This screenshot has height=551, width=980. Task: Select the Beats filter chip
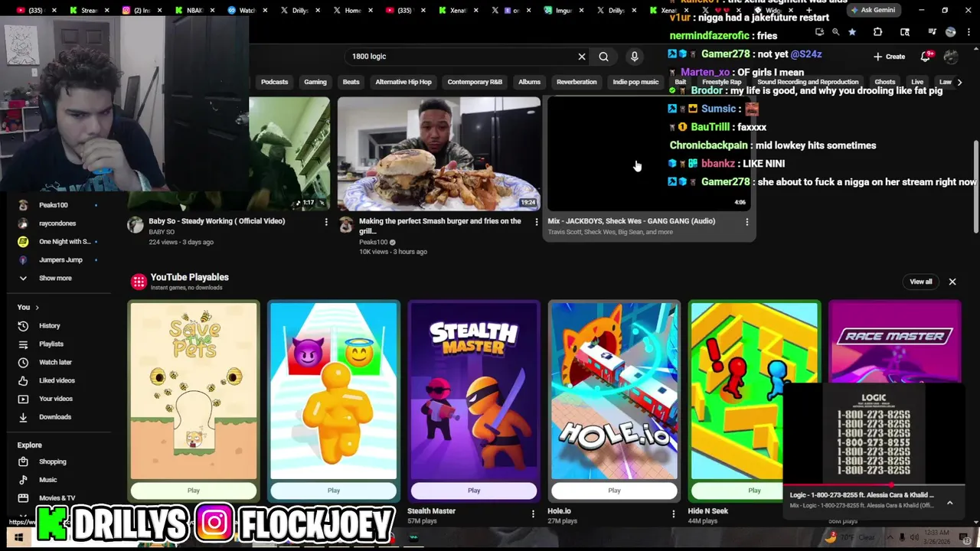(x=351, y=82)
